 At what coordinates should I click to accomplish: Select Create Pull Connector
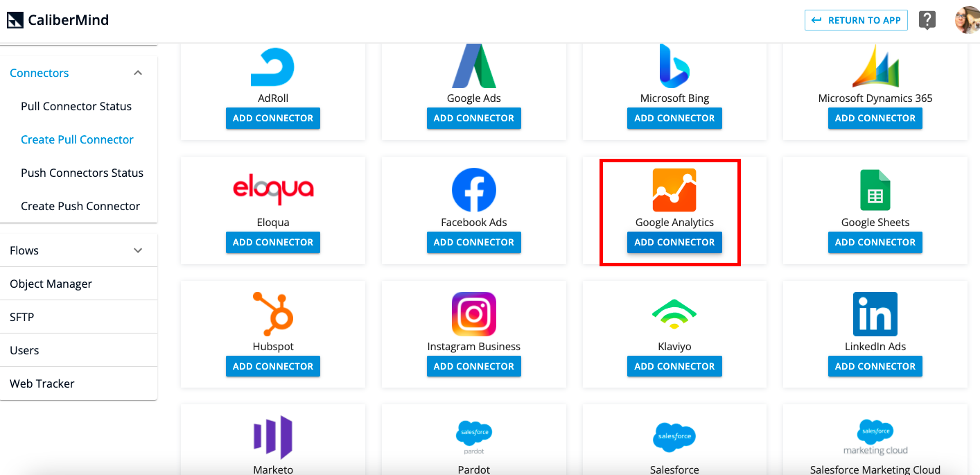tap(77, 139)
